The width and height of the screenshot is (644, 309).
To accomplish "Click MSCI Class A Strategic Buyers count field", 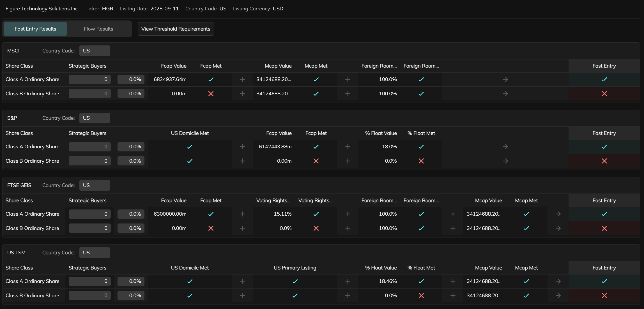I will (89, 79).
